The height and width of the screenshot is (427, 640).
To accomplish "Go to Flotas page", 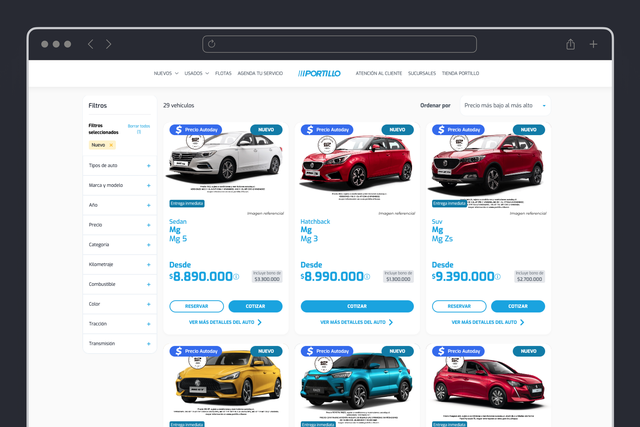I will point(223,73).
